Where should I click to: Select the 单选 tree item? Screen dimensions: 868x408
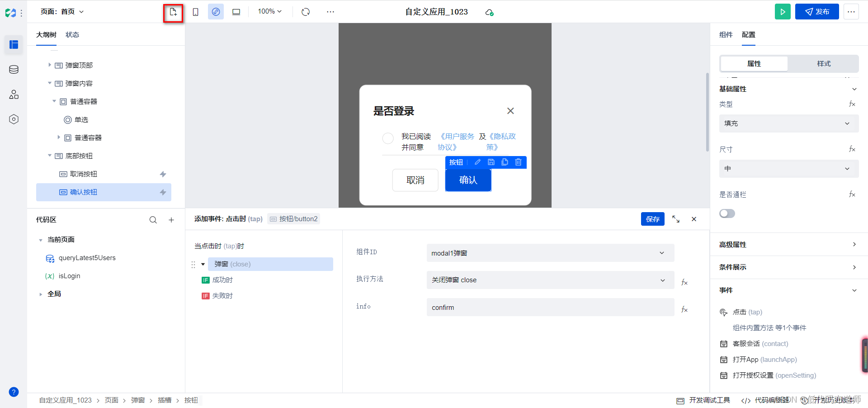point(81,119)
